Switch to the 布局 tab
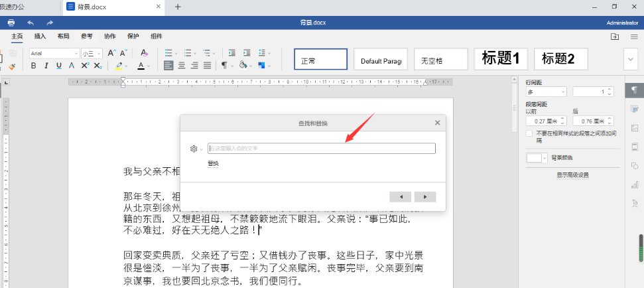Image resolution: width=644 pixels, height=288 pixels. 63,36
